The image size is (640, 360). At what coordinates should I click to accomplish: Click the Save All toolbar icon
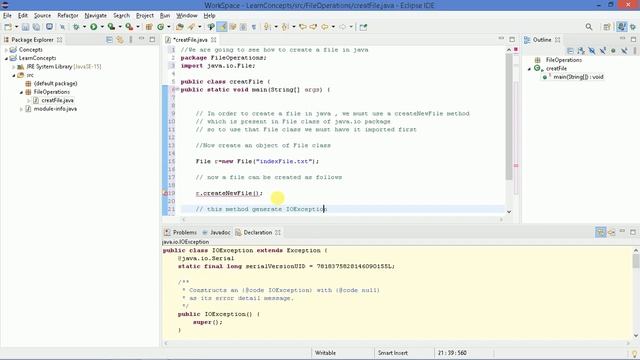coord(36,27)
